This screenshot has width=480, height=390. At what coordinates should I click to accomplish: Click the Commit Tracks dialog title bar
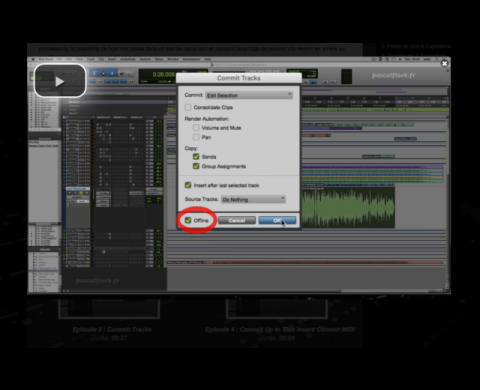tap(239, 78)
